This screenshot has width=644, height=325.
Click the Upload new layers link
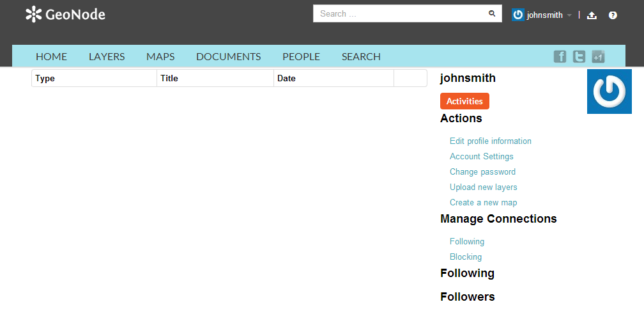(x=484, y=187)
